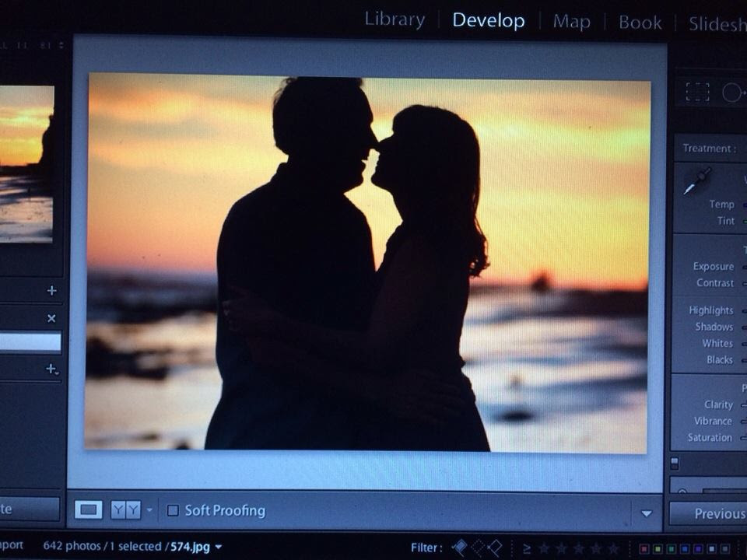Filter by blue color label

click(685, 549)
